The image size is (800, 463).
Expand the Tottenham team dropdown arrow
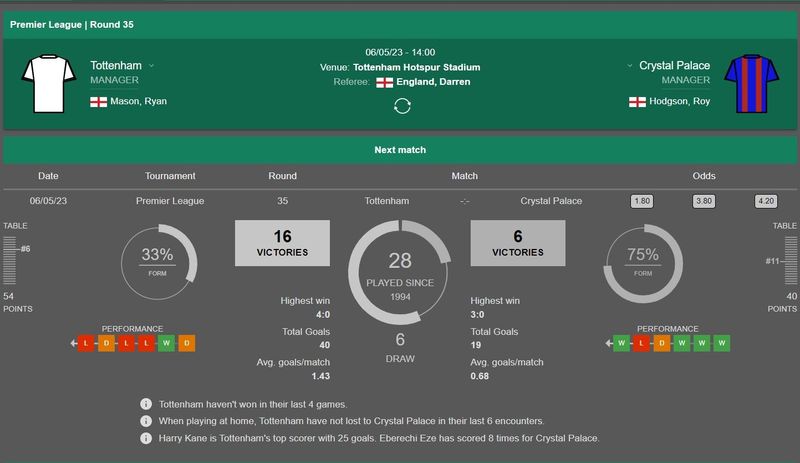pyautogui.click(x=151, y=66)
